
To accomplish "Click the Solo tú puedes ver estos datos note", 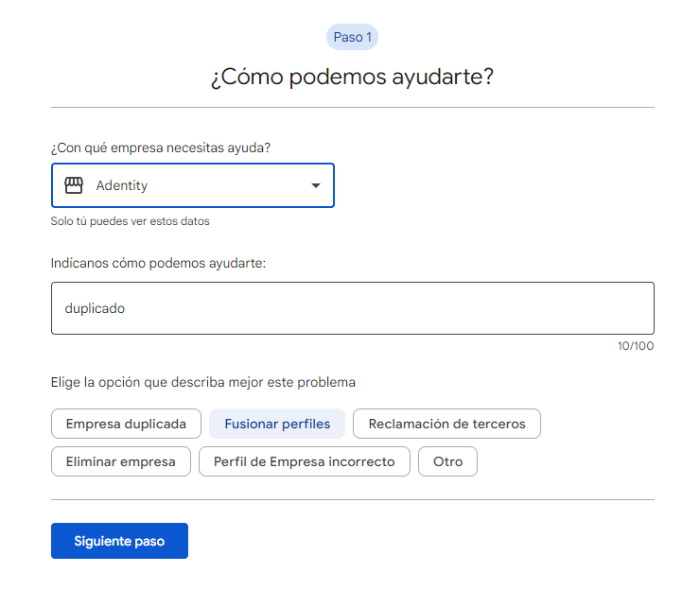I will click(x=130, y=221).
